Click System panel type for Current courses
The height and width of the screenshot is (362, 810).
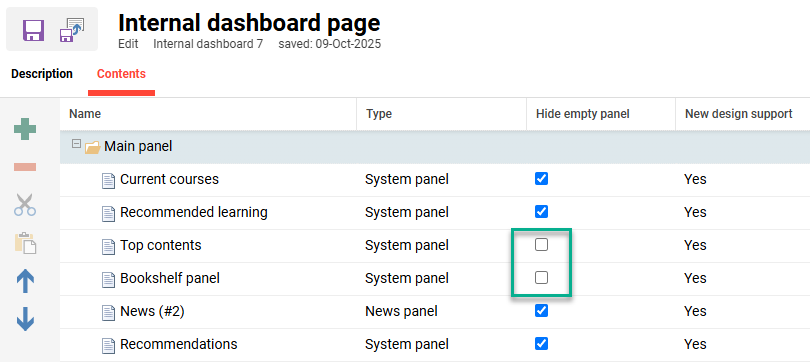(407, 179)
